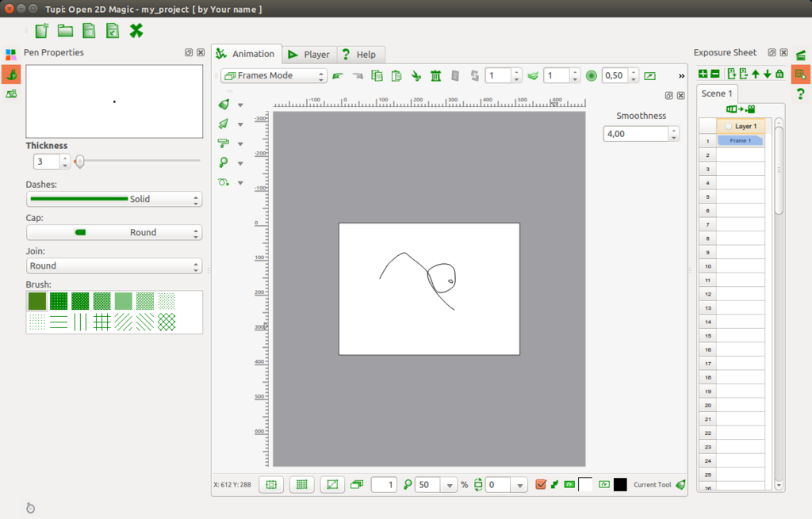Viewport: 812px width, 519px height.
Task: Toggle the orange checkbox in status bar
Action: (x=541, y=485)
